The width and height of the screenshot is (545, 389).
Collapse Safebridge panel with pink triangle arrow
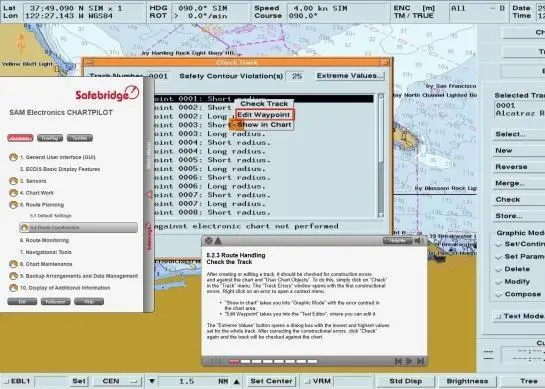click(149, 195)
